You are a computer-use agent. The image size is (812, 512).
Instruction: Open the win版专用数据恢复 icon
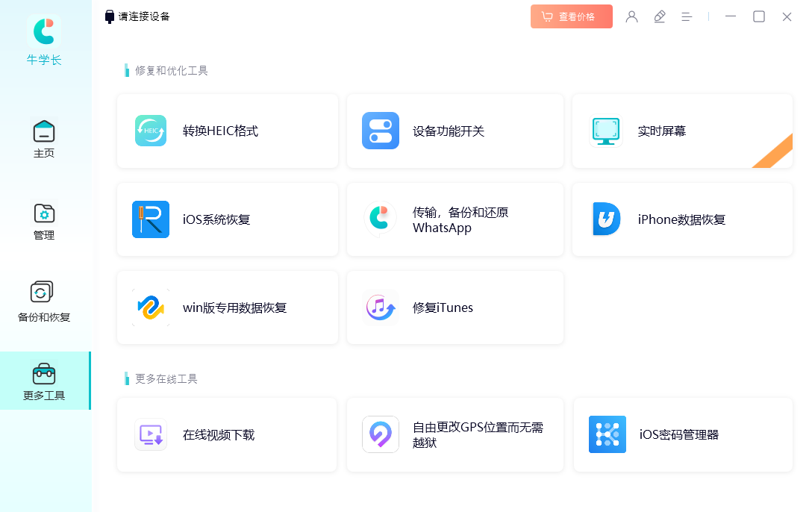click(151, 307)
